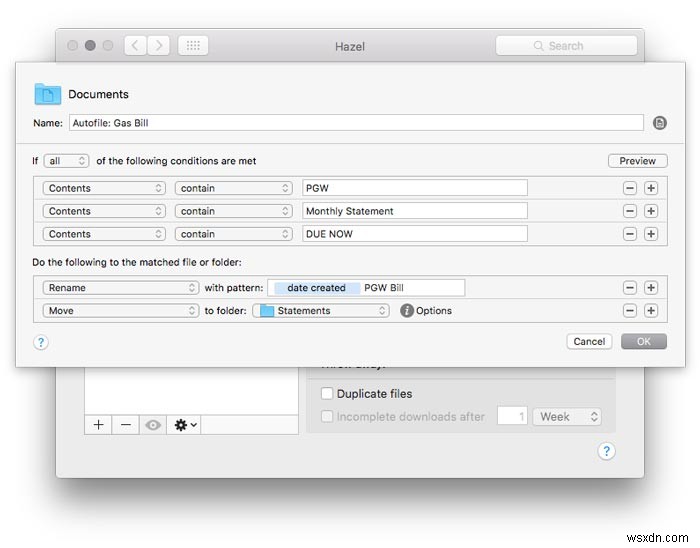Add a condition after DUE NOW row
700x548 pixels.
[651, 234]
